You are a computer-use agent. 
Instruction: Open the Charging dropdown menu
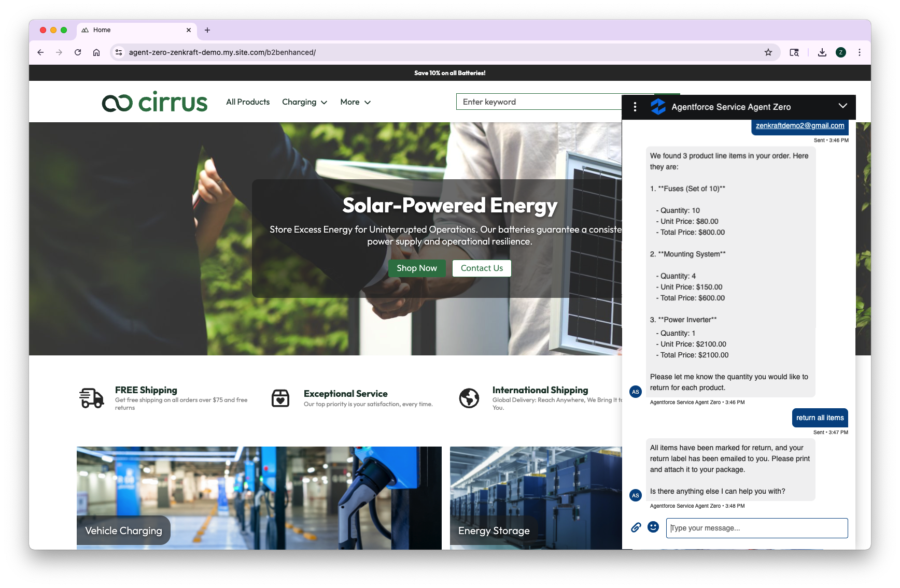coord(304,102)
